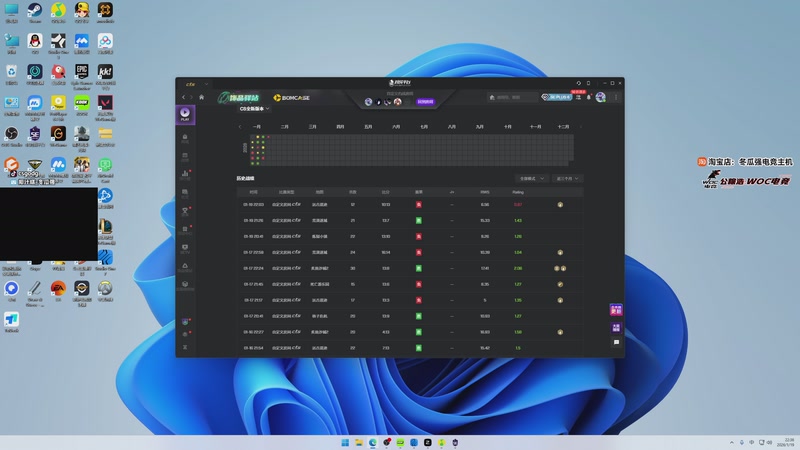
Task: Click the 0.87 rating value
Action: click(518, 205)
